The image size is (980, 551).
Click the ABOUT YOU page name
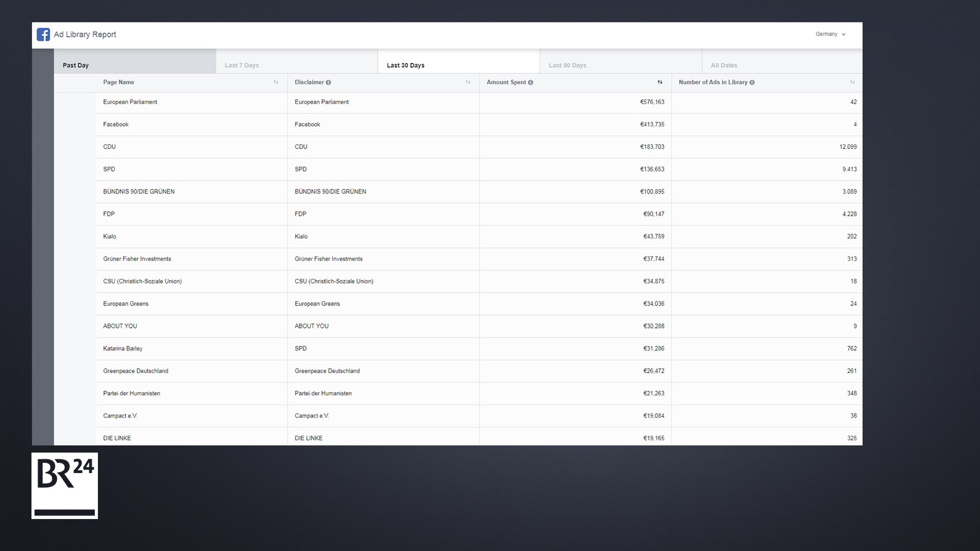pyautogui.click(x=120, y=326)
